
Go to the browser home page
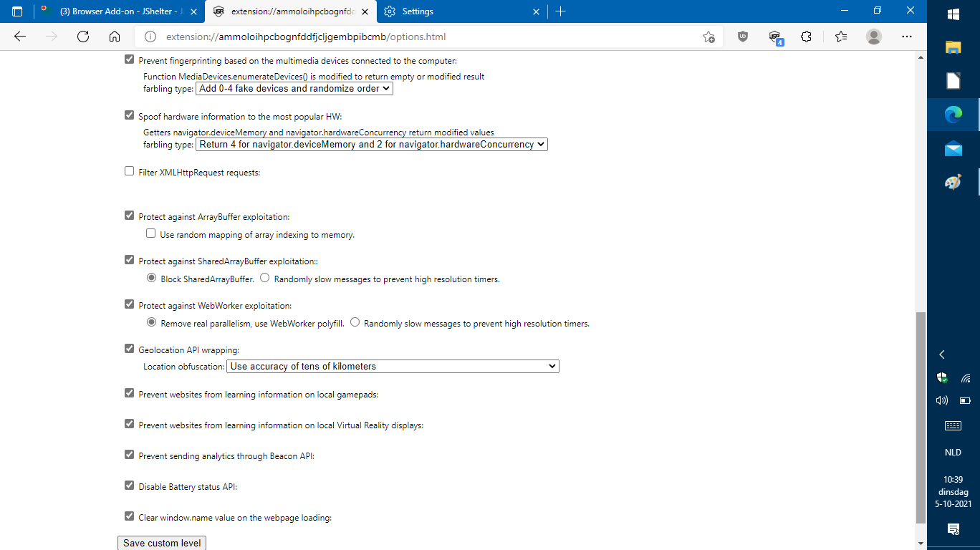click(115, 37)
